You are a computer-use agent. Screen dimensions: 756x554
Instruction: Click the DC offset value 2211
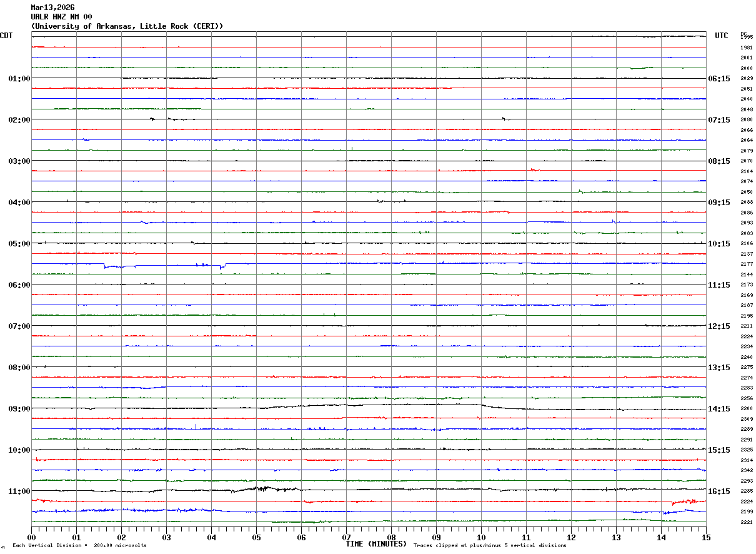click(x=747, y=326)
